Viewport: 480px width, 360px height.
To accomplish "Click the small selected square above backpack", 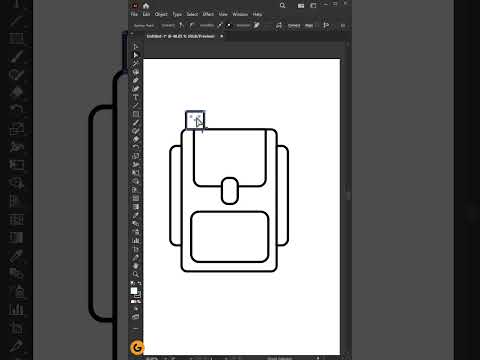I will click(195, 120).
